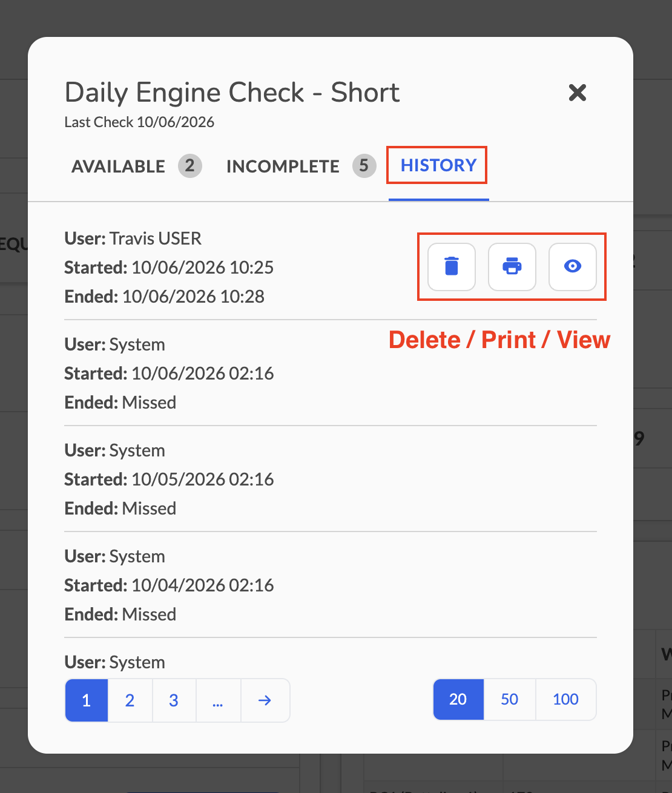Viewport: 672px width, 793px height.
Task: Click the Available count badge 2
Action: pyautogui.click(x=190, y=166)
